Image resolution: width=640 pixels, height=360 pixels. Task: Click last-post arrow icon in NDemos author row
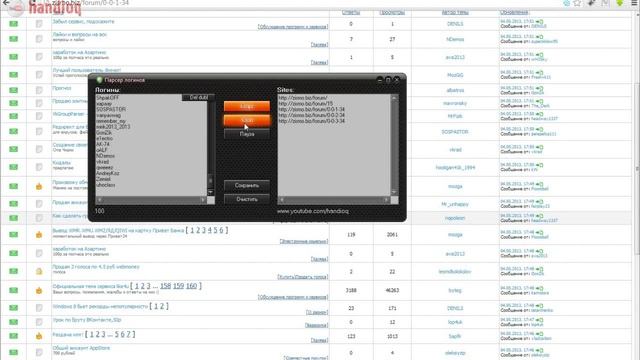tap(540, 37)
